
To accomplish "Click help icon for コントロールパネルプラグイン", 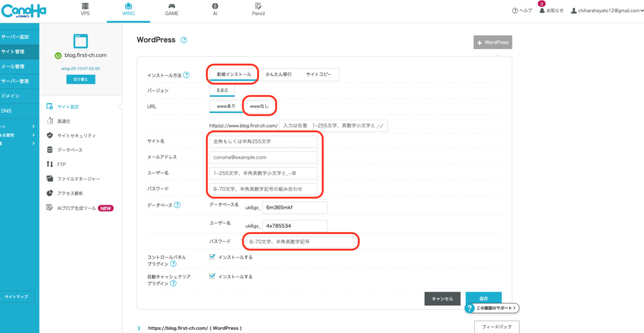I will click(174, 264).
